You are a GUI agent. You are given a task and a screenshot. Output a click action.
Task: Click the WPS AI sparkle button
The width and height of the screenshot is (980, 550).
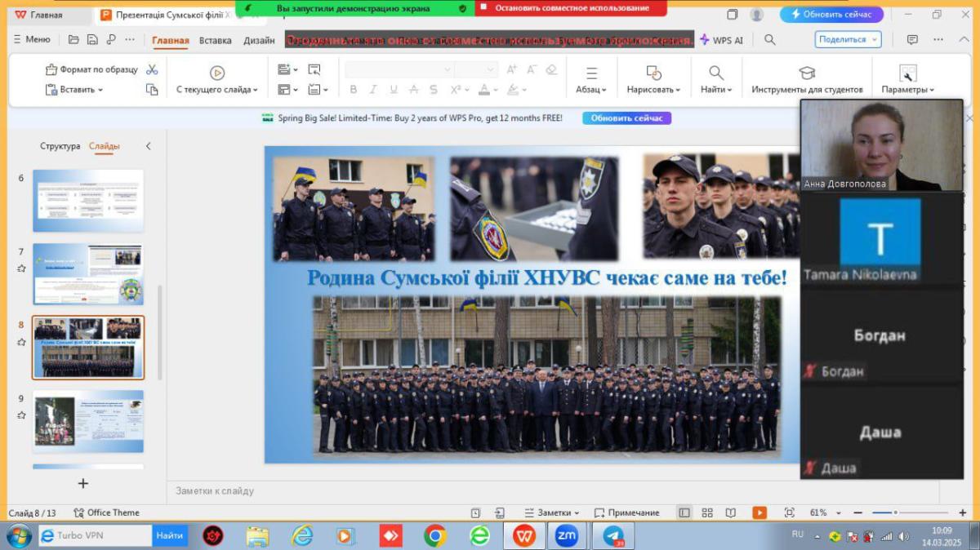point(720,40)
